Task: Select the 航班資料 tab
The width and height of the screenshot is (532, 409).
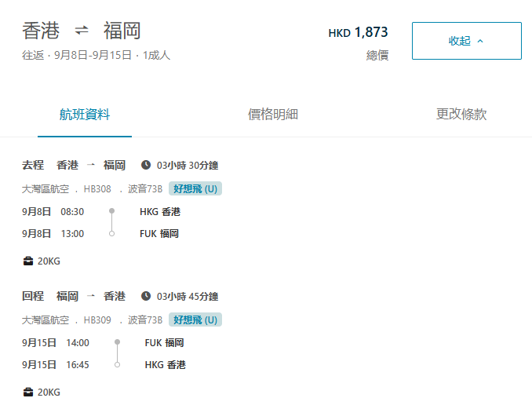Action: point(85,115)
